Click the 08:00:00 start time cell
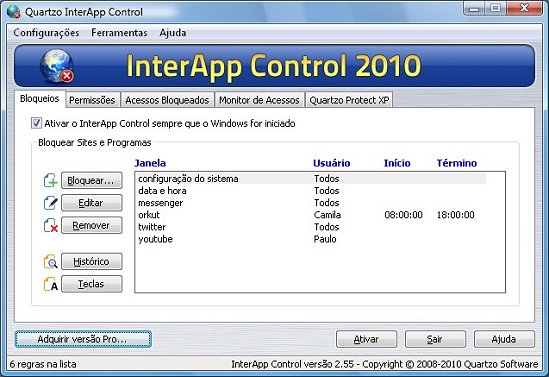Image resolution: width=549 pixels, height=377 pixels. (403, 215)
